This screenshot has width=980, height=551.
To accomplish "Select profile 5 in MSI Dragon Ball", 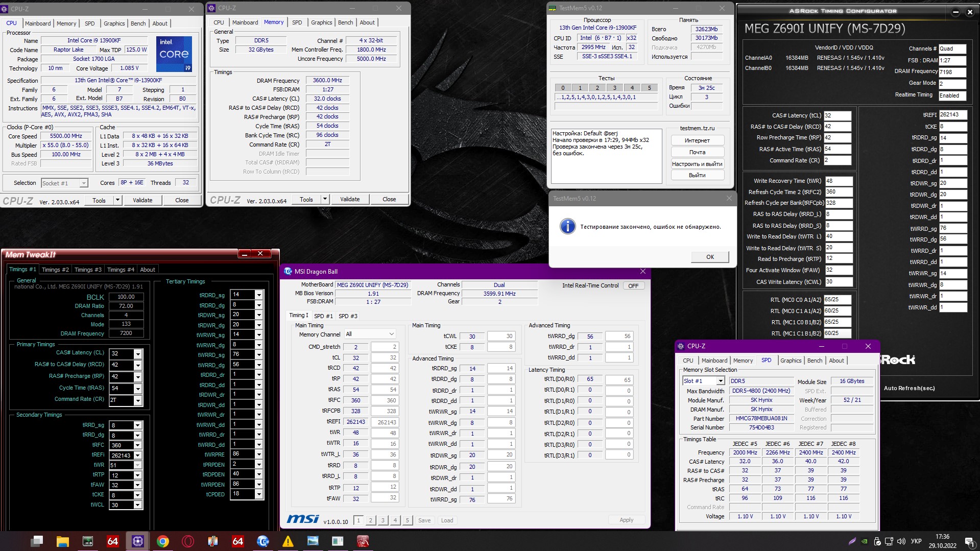I will [x=408, y=520].
